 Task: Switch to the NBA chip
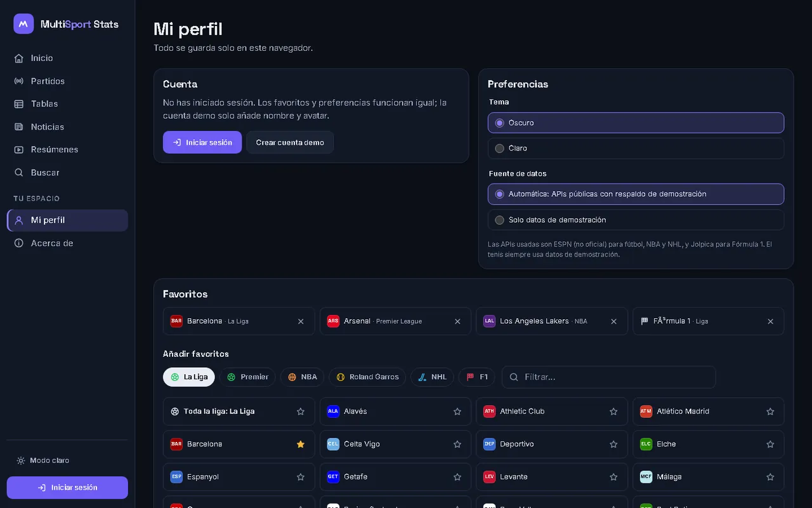(x=302, y=377)
